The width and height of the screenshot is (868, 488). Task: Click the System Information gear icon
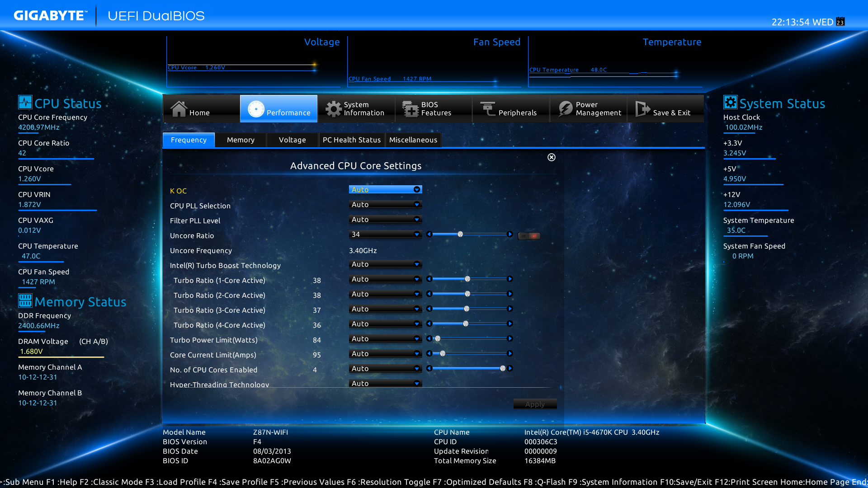click(334, 109)
